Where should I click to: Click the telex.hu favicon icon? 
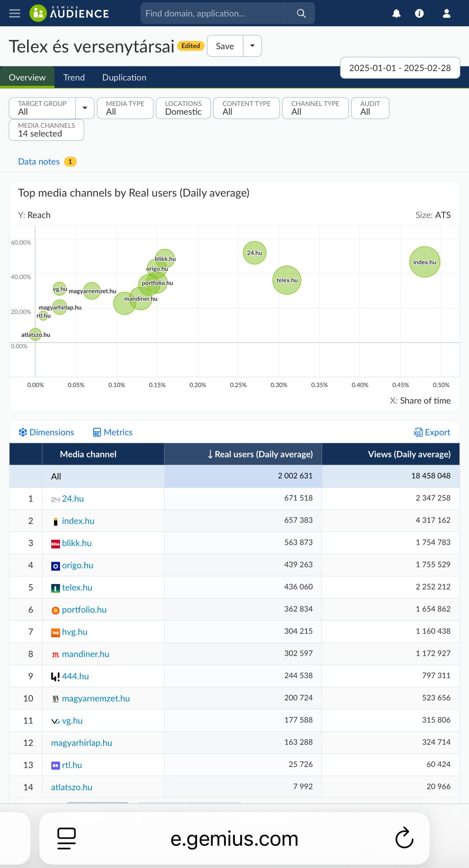(55, 588)
